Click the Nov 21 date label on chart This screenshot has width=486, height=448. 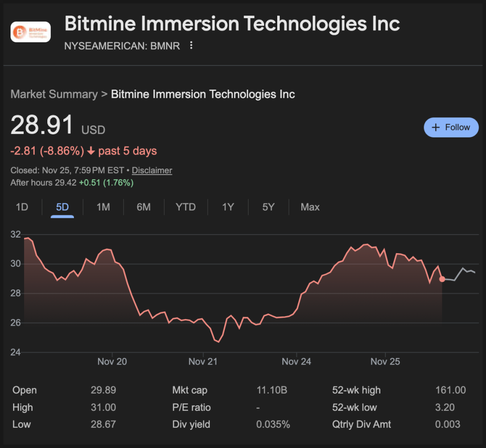203,361
